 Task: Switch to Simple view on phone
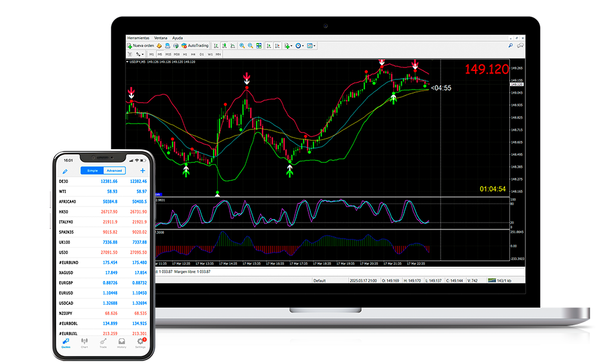[93, 171]
